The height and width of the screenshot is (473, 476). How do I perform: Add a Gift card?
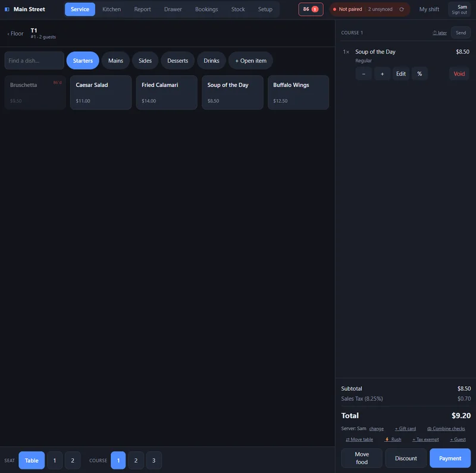pyautogui.click(x=405, y=429)
